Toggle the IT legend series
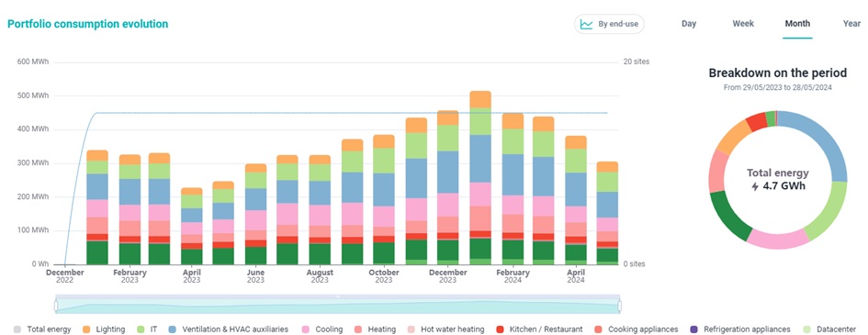 coord(147,329)
